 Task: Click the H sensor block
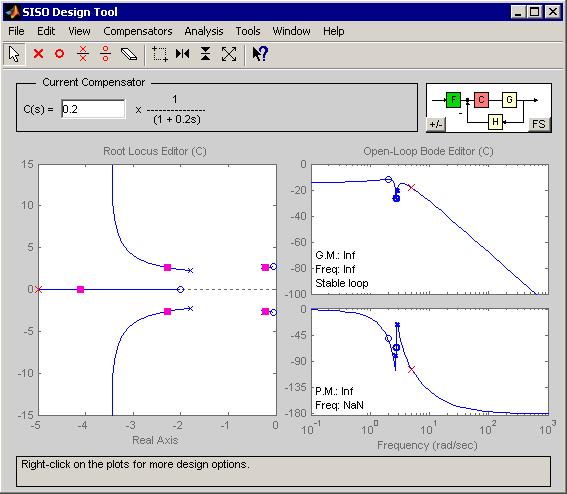(x=495, y=122)
